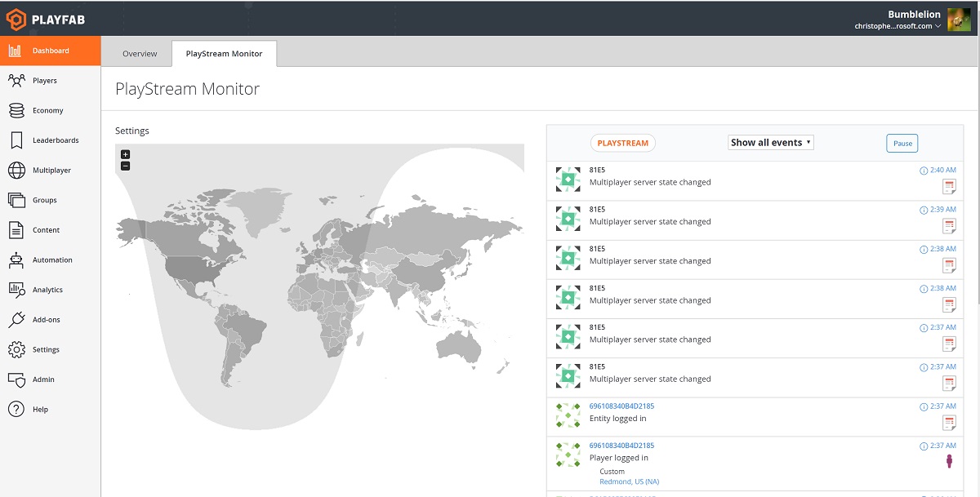This screenshot has height=497, width=980.
Task: Click the Leaderboards bookmark icon
Action: pos(16,140)
